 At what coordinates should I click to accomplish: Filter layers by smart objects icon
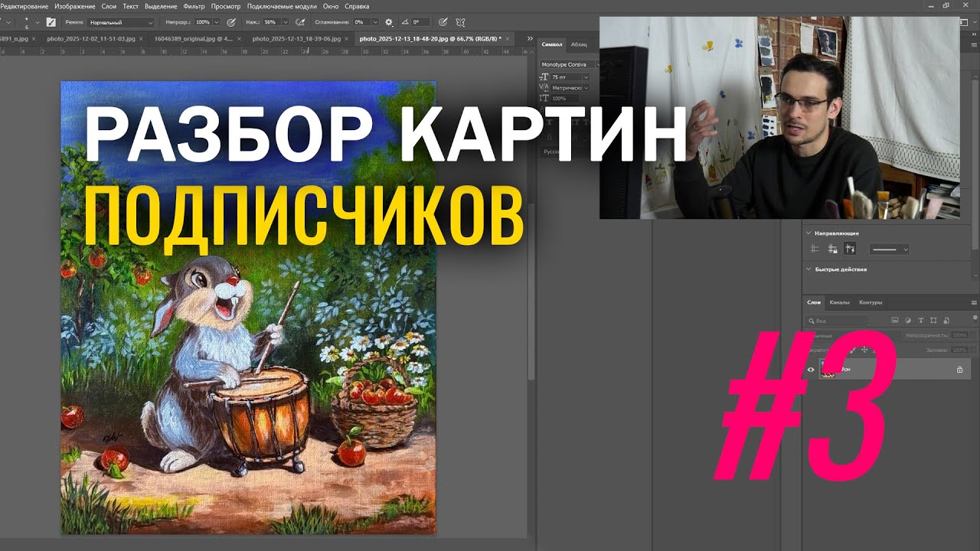947,321
